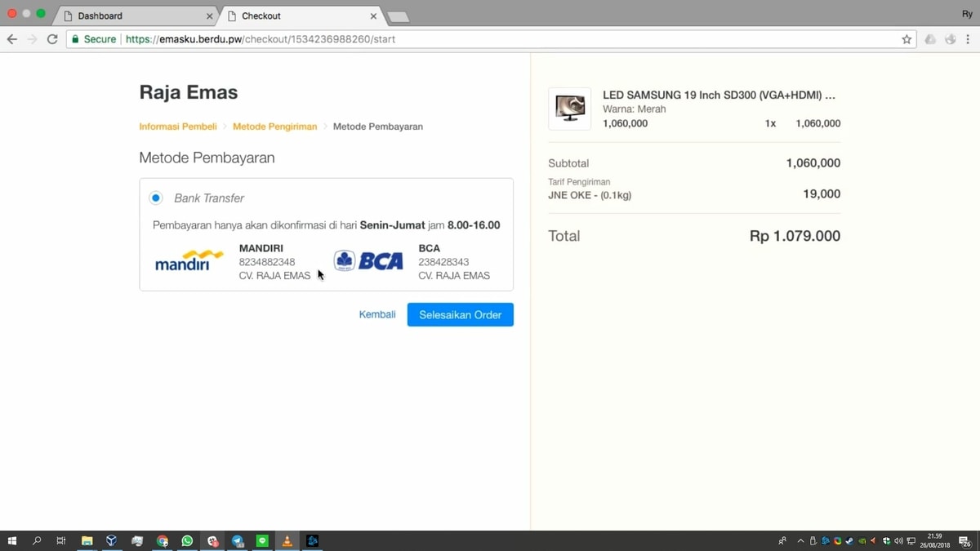The width and height of the screenshot is (980, 551).
Task: Click the Mandiri bank logo
Action: 189,261
